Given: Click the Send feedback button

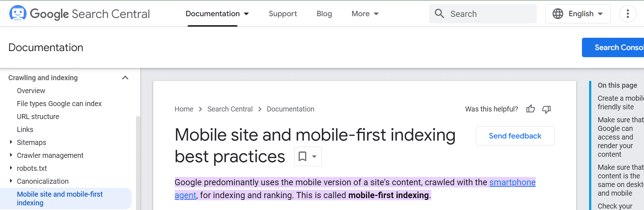Looking at the screenshot, I should click(x=515, y=136).
